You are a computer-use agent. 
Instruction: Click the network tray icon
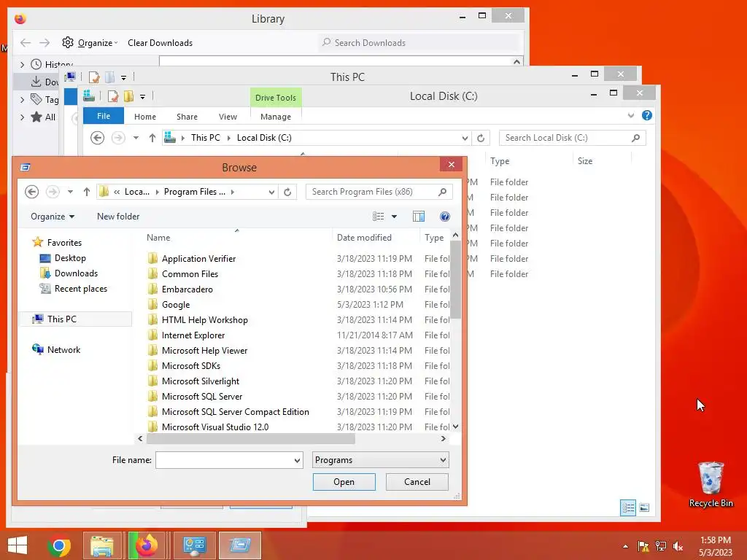tap(661, 546)
